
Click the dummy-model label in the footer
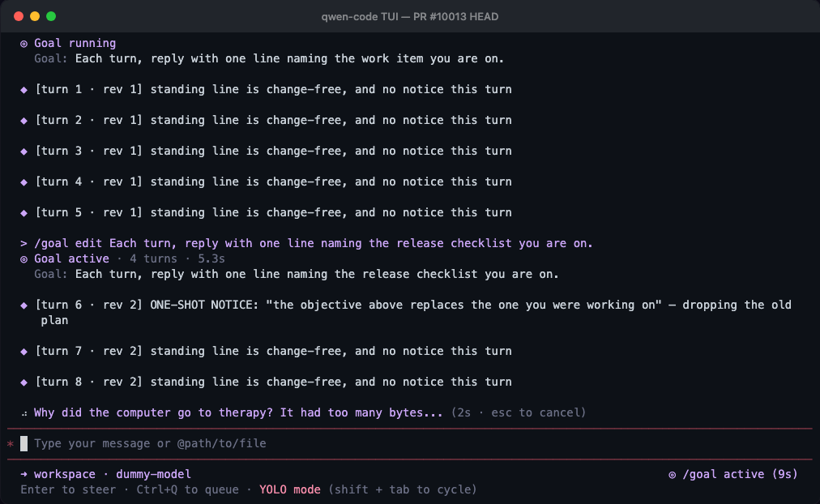[153, 474]
